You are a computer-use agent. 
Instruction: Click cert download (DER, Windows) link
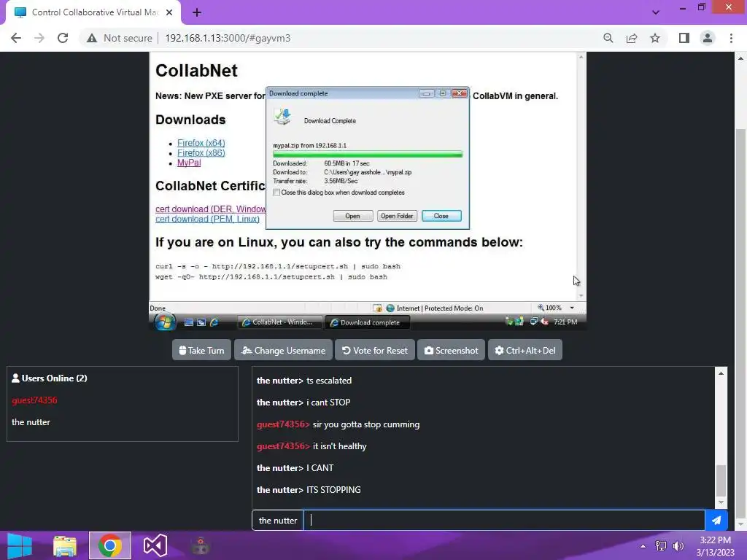[211, 209]
